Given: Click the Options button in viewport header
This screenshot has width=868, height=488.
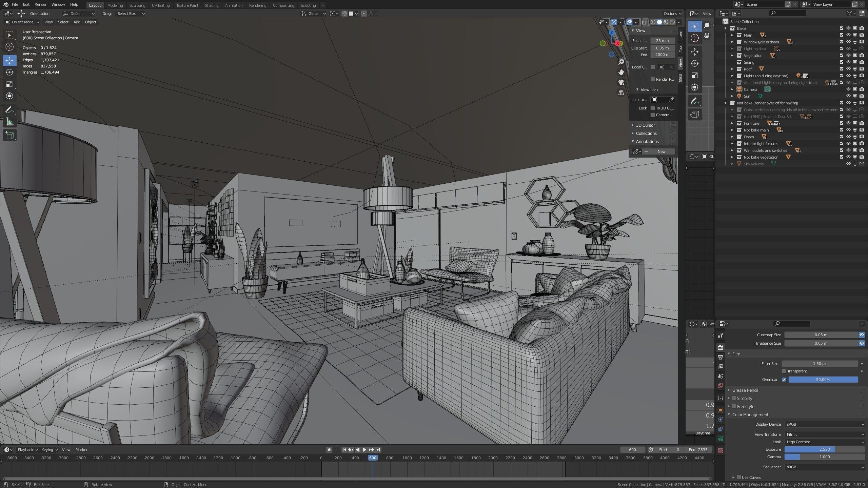Looking at the screenshot, I should (x=672, y=14).
